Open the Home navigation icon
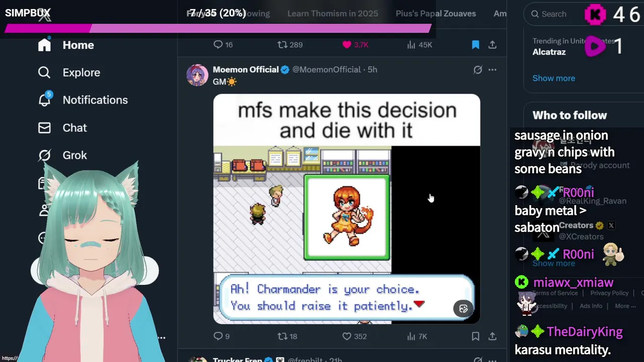Viewport: 644px width, 362px height. [x=44, y=45]
